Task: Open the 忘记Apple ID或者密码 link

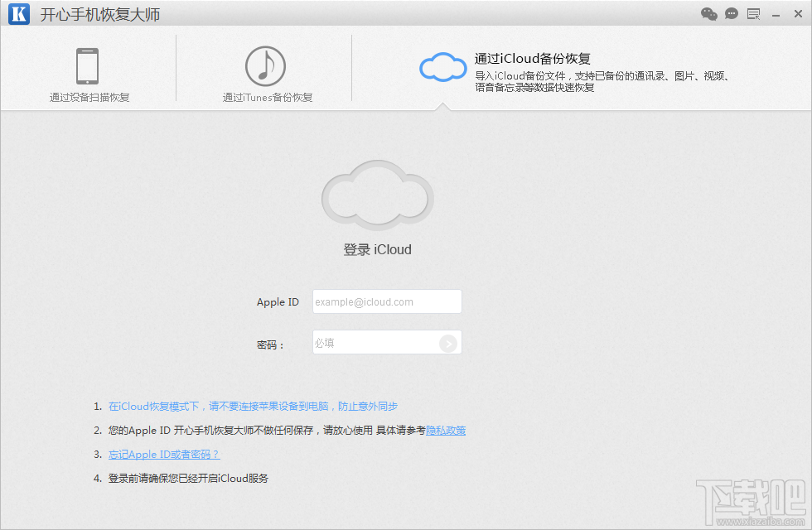Action: tap(163, 454)
